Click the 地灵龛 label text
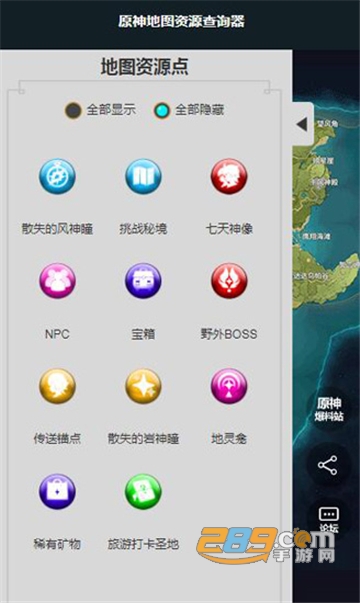Image resolution: width=360 pixels, height=603 pixels. point(229,438)
